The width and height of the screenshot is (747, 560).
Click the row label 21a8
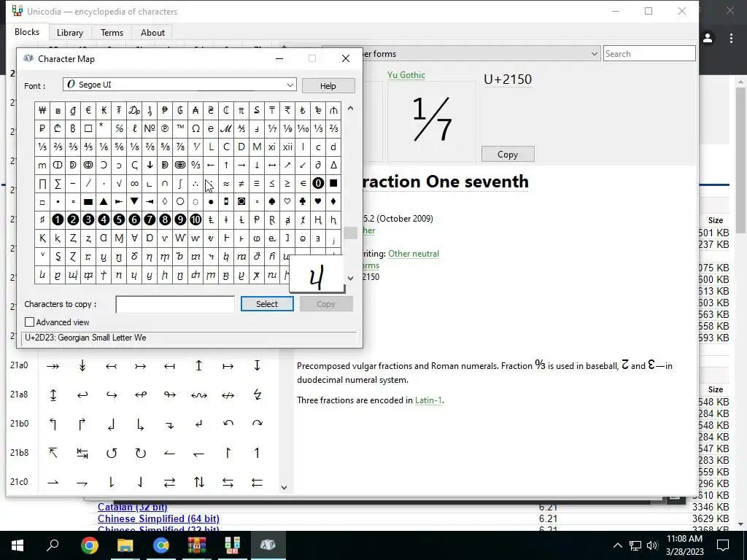[19, 394]
